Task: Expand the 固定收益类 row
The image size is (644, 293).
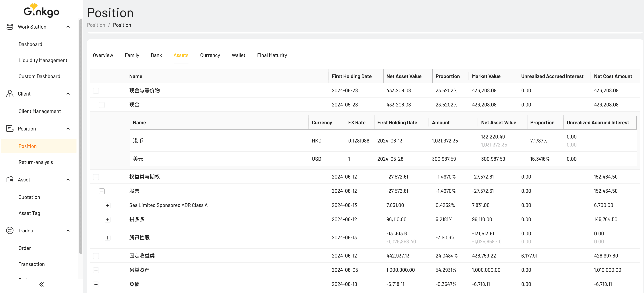Action: click(x=96, y=256)
